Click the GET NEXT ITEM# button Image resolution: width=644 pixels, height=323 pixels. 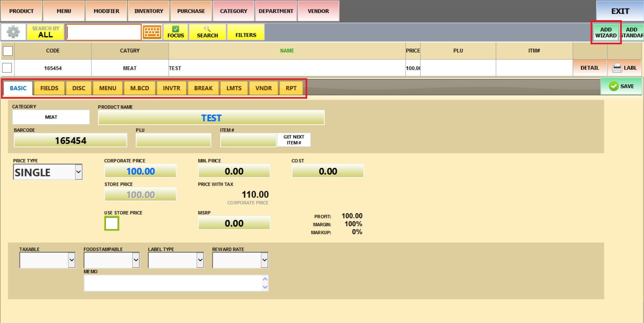point(293,140)
